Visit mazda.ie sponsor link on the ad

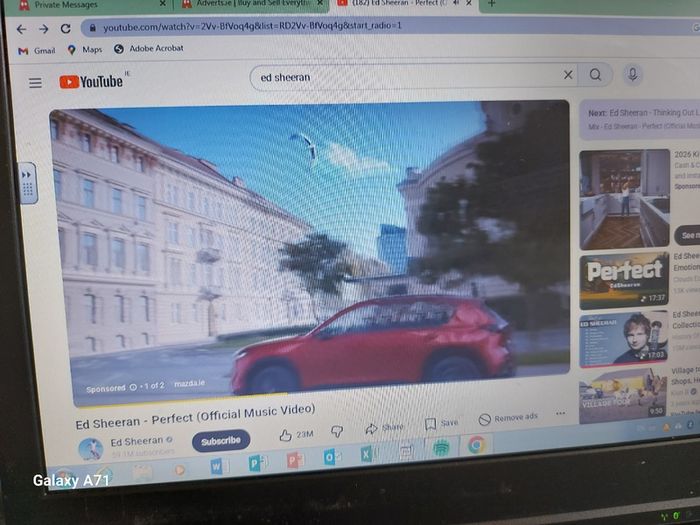pyautogui.click(x=189, y=383)
